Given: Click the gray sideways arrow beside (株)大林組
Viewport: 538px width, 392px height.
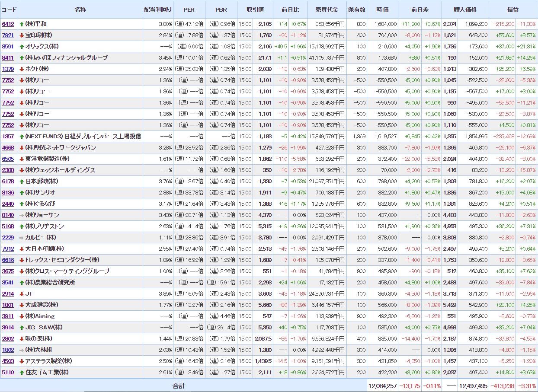Looking at the screenshot, I should (x=22, y=350).
